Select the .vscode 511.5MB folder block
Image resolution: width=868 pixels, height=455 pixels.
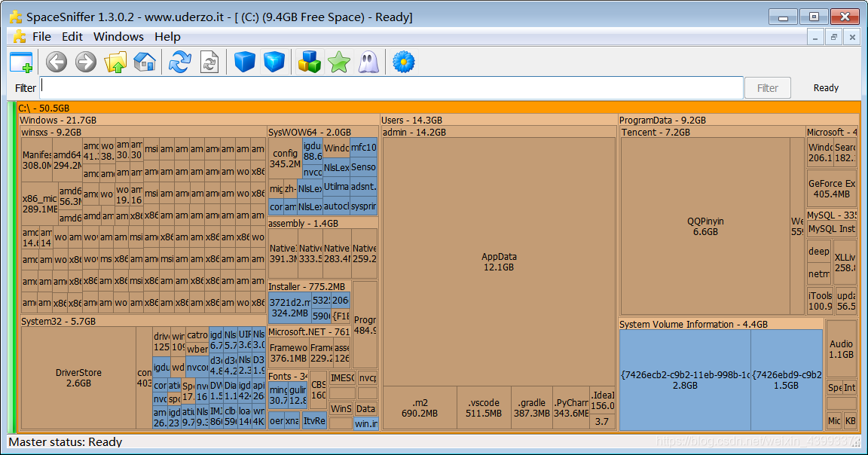click(x=484, y=408)
